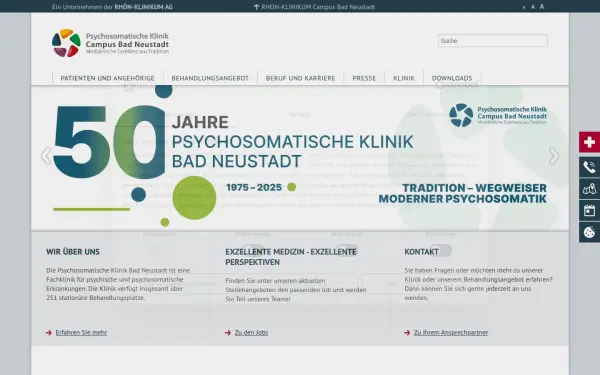Click the red emergency cross sidebar icon
This screenshot has width=600, height=375.
[x=589, y=142]
